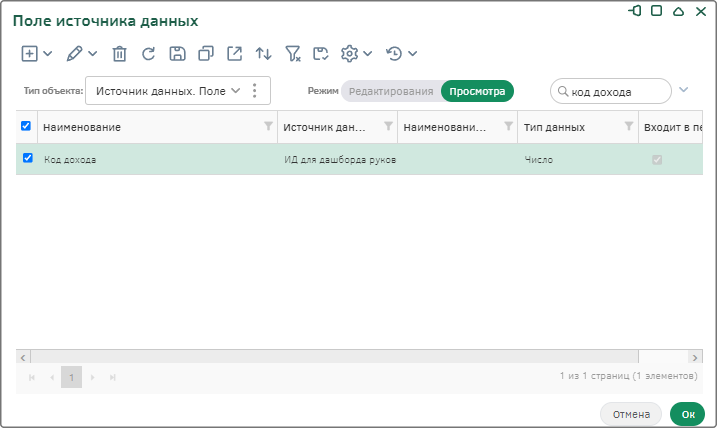Image resolution: width=717 pixels, height=428 pixels.
Task: Expand the history dropdown arrow
Action: pos(412,54)
